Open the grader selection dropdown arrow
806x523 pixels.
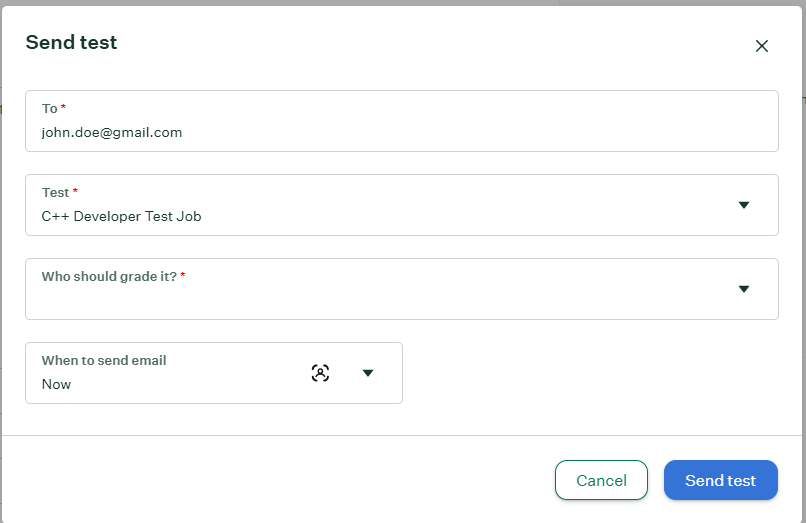tap(743, 289)
